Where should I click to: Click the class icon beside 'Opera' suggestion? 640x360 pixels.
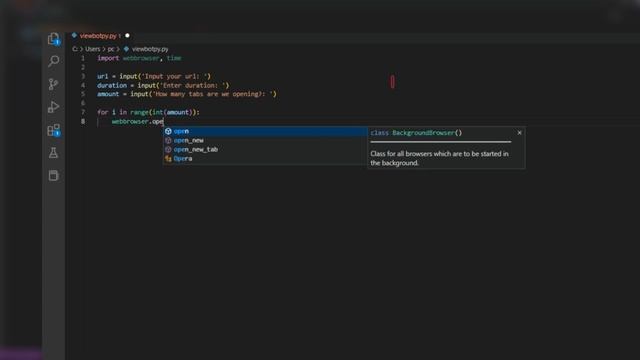pos(168,158)
